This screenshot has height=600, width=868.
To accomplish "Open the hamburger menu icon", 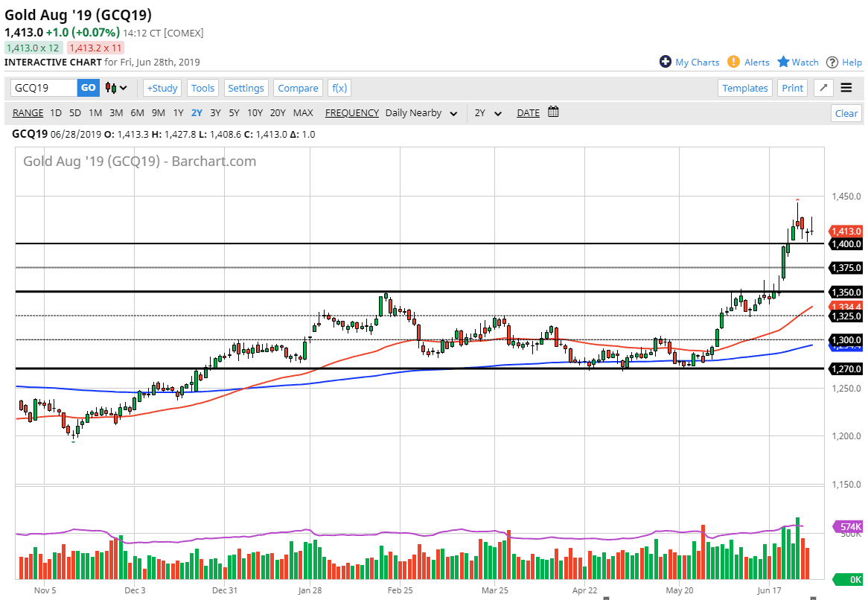I will pyautogui.click(x=846, y=88).
